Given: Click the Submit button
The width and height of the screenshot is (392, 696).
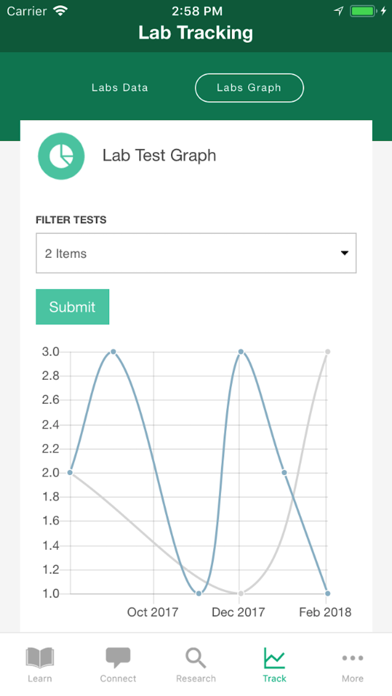Looking at the screenshot, I should tap(72, 307).
